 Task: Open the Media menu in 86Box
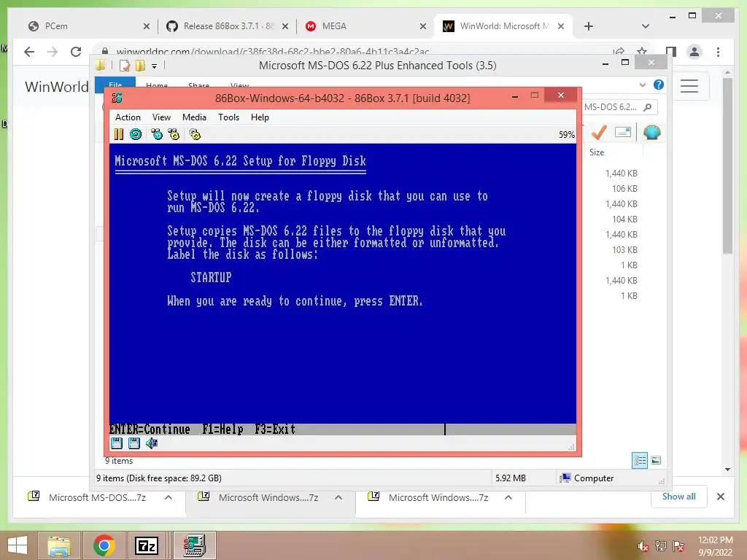click(x=194, y=117)
